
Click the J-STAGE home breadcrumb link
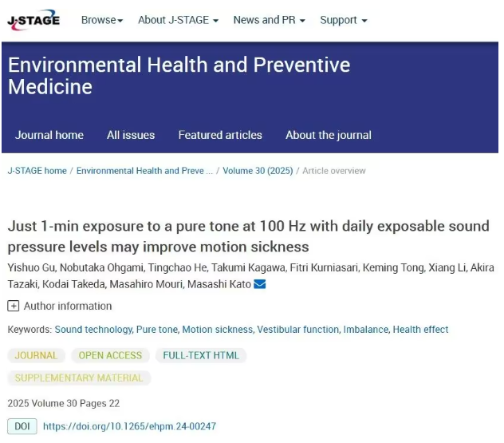[x=37, y=171]
